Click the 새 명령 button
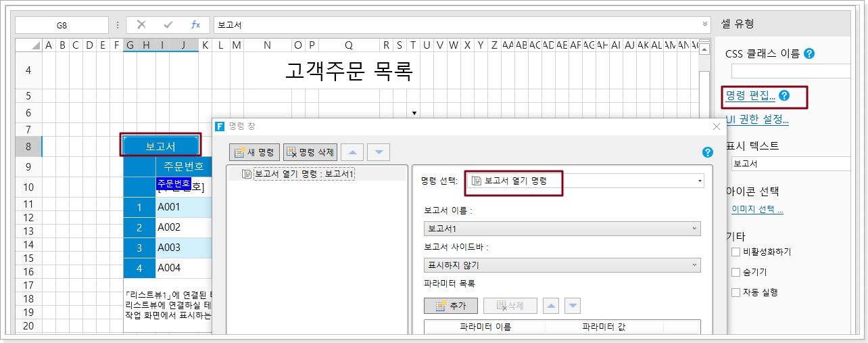Image resolution: width=868 pixels, height=343 pixels. coord(255,152)
